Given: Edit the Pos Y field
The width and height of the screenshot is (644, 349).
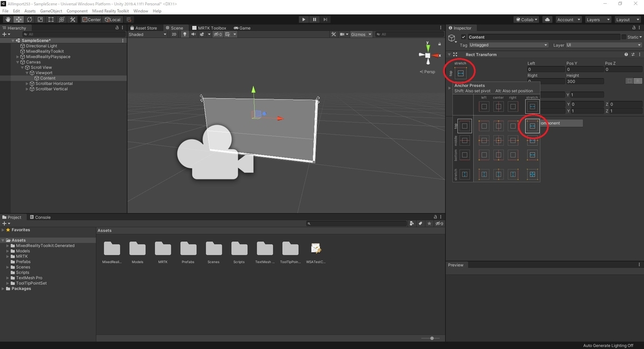Looking at the screenshot, I should pyautogui.click(x=584, y=69).
